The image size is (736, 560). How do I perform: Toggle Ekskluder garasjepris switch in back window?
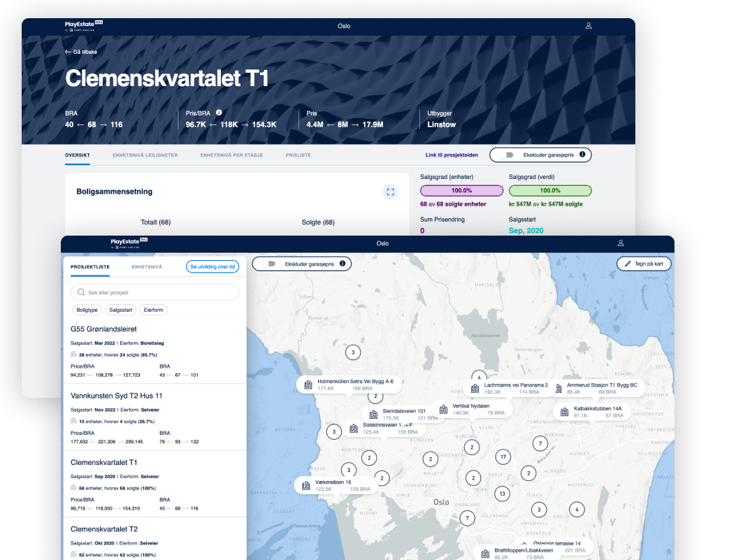click(x=506, y=155)
